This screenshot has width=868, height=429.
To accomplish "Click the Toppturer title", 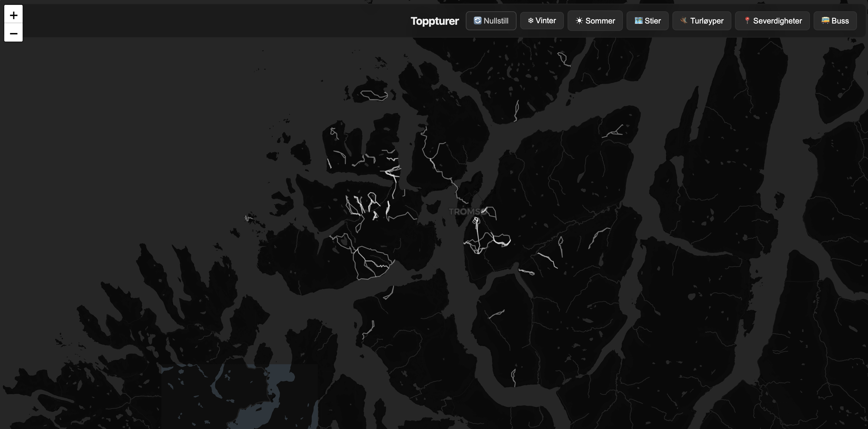I will (x=435, y=21).
